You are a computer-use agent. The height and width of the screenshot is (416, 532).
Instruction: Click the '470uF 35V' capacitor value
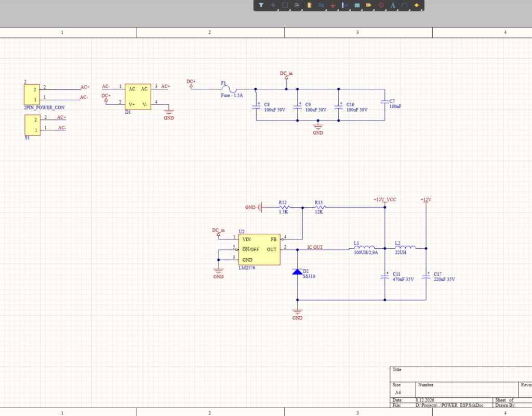click(403, 279)
